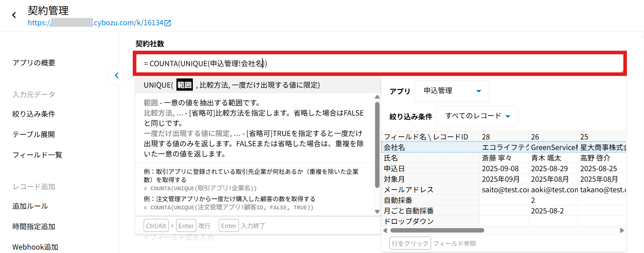This screenshot has width=644, height=253.
Task: Open Webhook追加 in the sidebar
Action: [35, 247]
